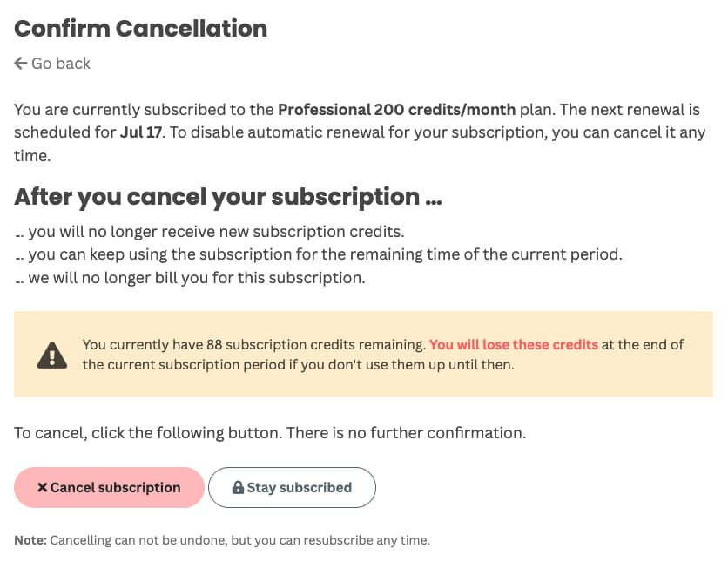The width and height of the screenshot is (728, 562).
Task: Click 'There is no further confirmation' sentence
Action: click(x=408, y=432)
